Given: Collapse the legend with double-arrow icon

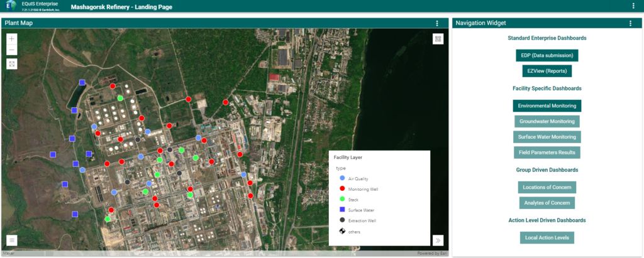Looking at the screenshot, I should 438,240.
